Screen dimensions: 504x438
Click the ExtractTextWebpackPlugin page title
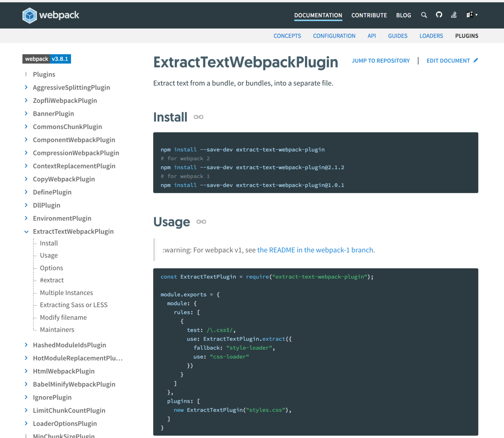[x=245, y=62]
